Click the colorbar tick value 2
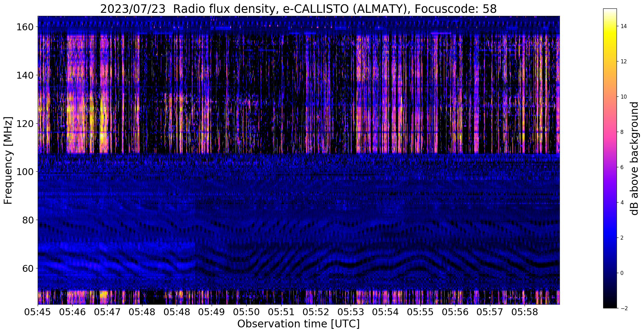644x333 pixels. (x=622, y=238)
